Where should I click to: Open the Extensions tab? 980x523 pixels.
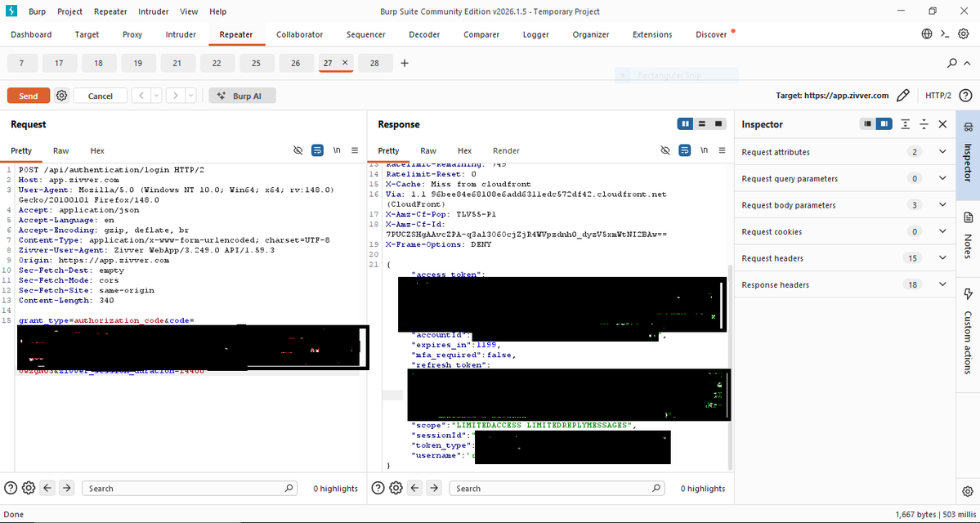[652, 34]
